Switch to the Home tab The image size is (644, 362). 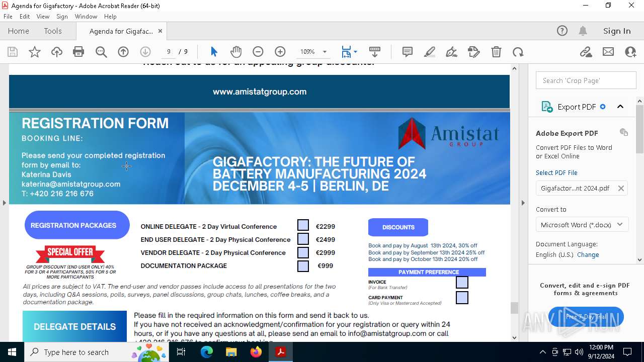[19, 31]
